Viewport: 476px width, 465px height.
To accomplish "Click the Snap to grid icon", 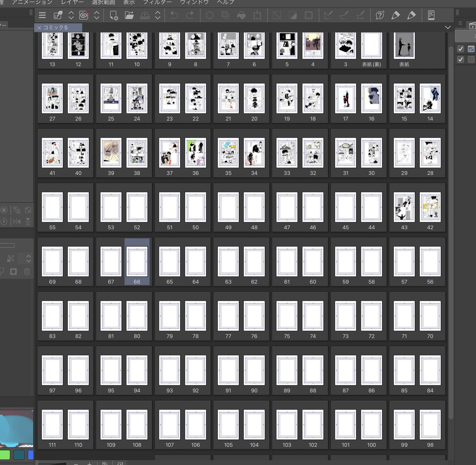I will click(x=361, y=15).
